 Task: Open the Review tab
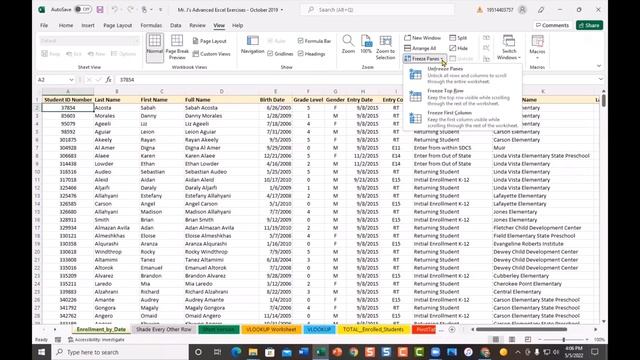[198, 25]
